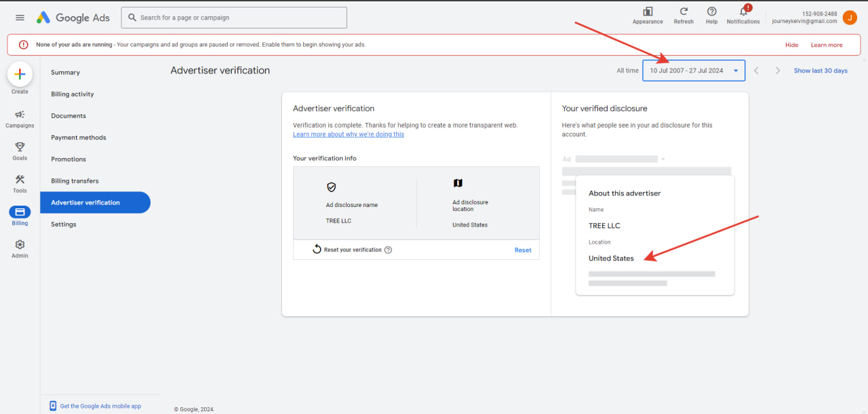Click the © Google, 2024 footer text
The image size is (868, 414).
pos(194,409)
